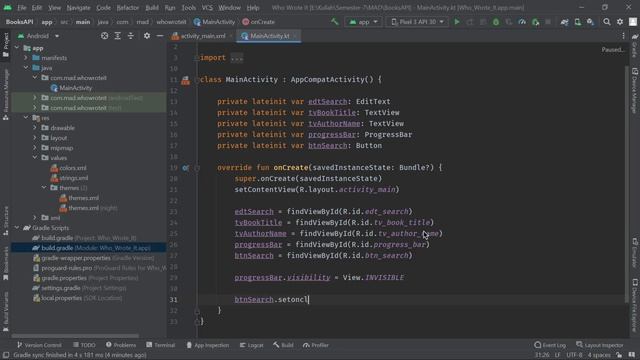Open the Device Manager toolbar icon

point(578,22)
